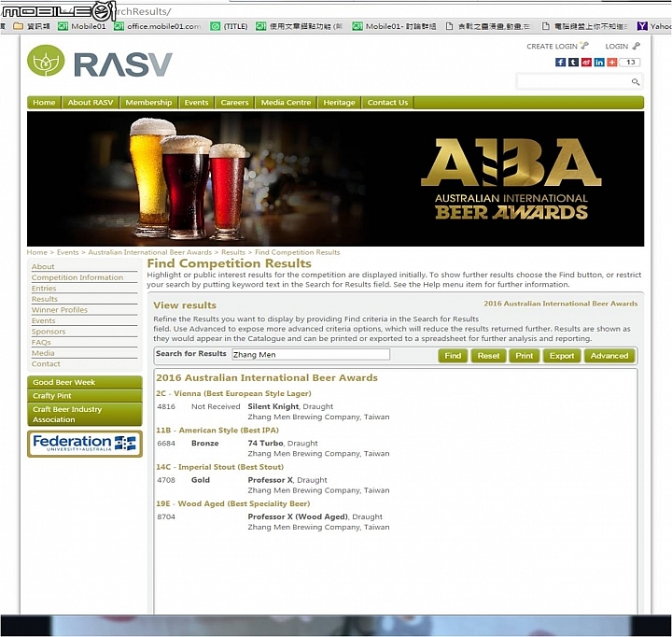This screenshot has height=637, width=672.
Task: Click the Crafty Pint button
Action: [x=84, y=395]
